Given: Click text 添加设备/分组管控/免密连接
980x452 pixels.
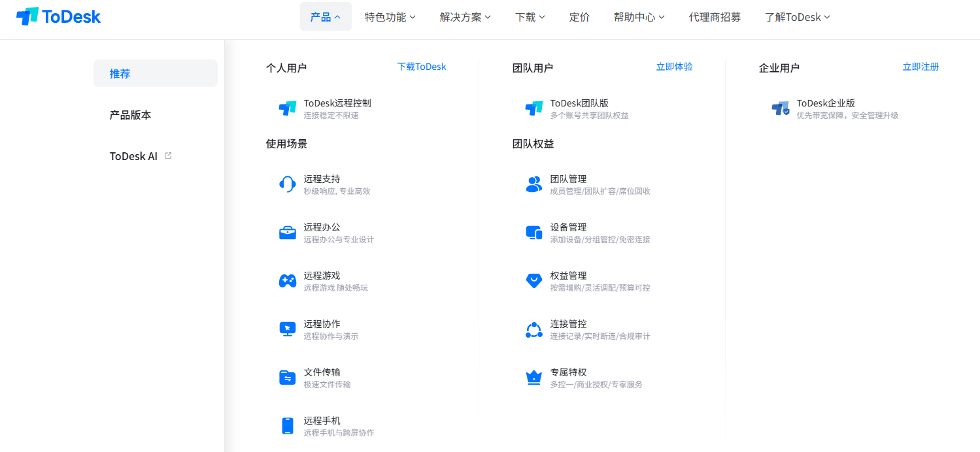Looking at the screenshot, I should coord(601,240).
